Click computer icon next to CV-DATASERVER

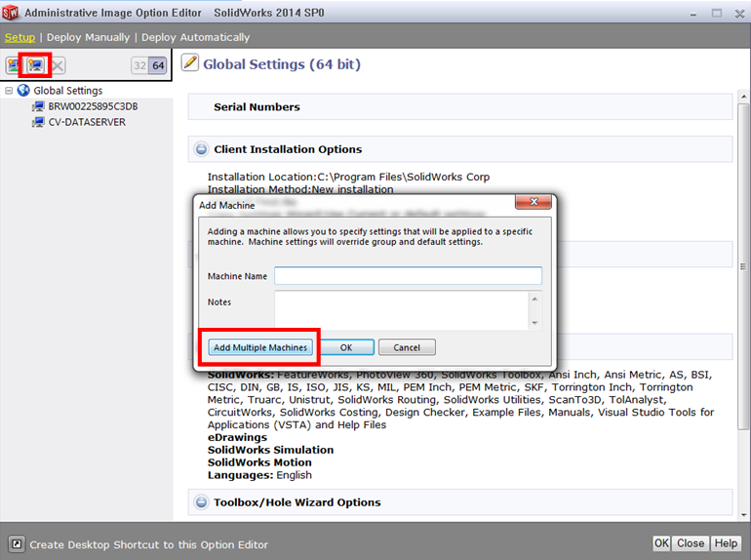pos(38,122)
